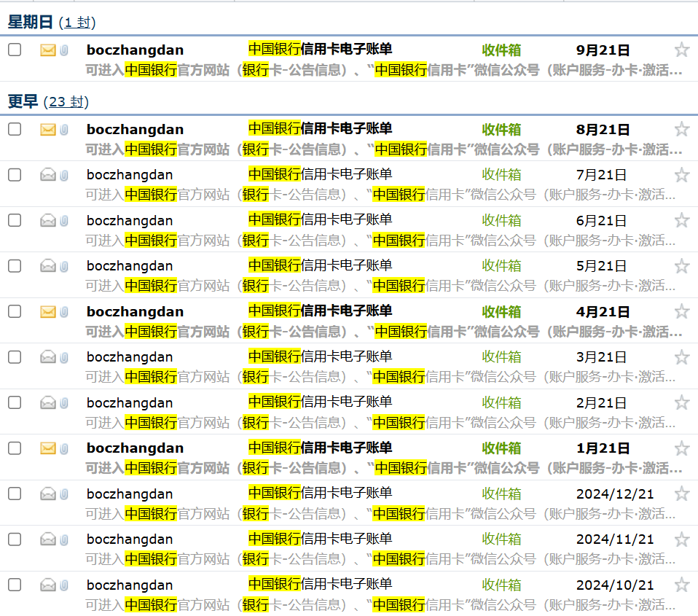Click the attachment paperclip on 2024/10/21 email

pyautogui.click(x=64, y=585)
